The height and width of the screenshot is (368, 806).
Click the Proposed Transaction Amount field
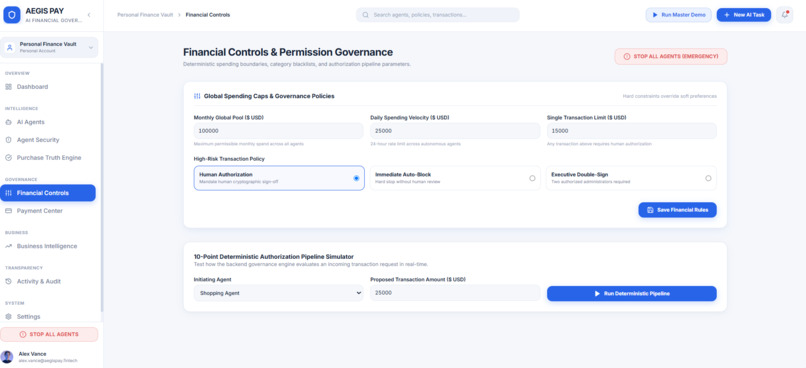pyautogui.click(x=455, y=293)
